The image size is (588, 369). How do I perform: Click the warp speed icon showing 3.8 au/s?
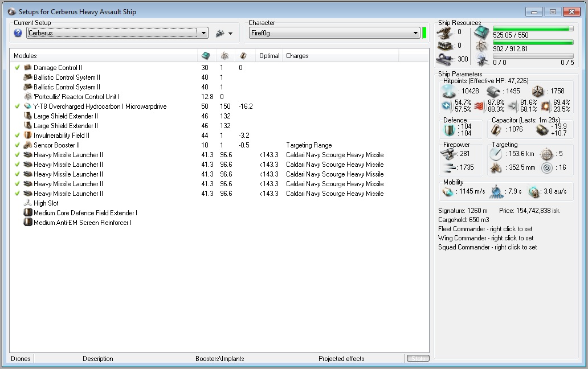click(x=534, y=192)
